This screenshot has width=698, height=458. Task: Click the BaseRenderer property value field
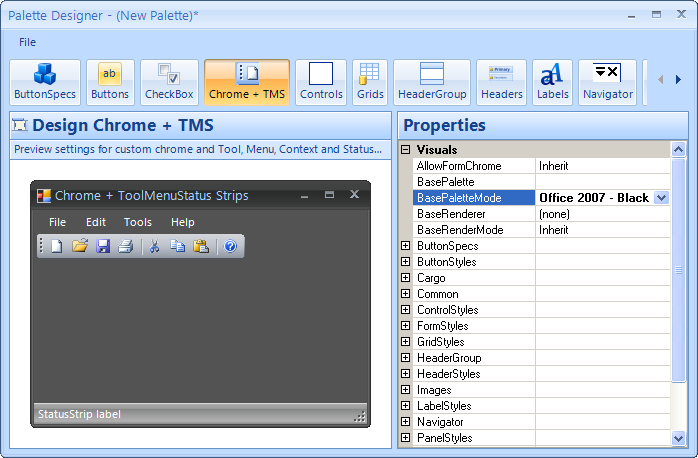click(601, 214)
